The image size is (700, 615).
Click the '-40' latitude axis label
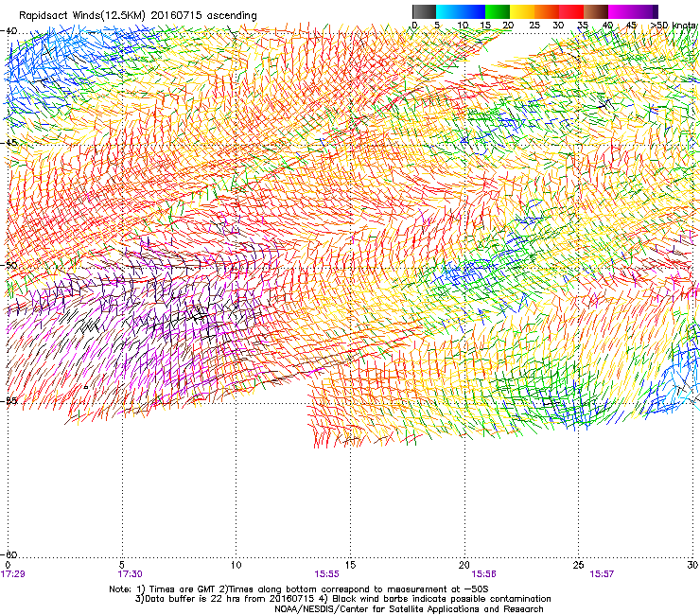pos(9,31)
